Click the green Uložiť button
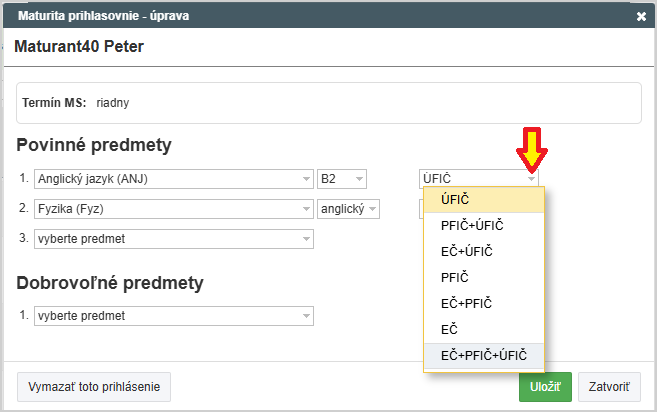This screenshot has width=657, height=412. [545, 387]
